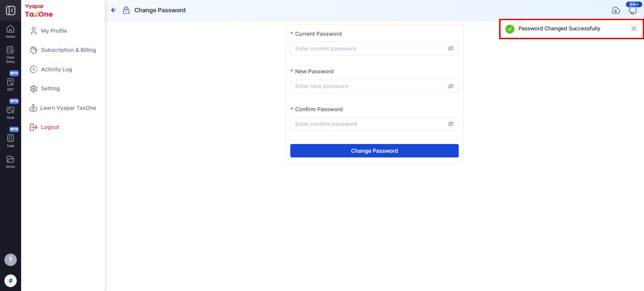The image size is (644, 291).
Task: Click the Password Changed Successfully message text
Action: (559, 29)
